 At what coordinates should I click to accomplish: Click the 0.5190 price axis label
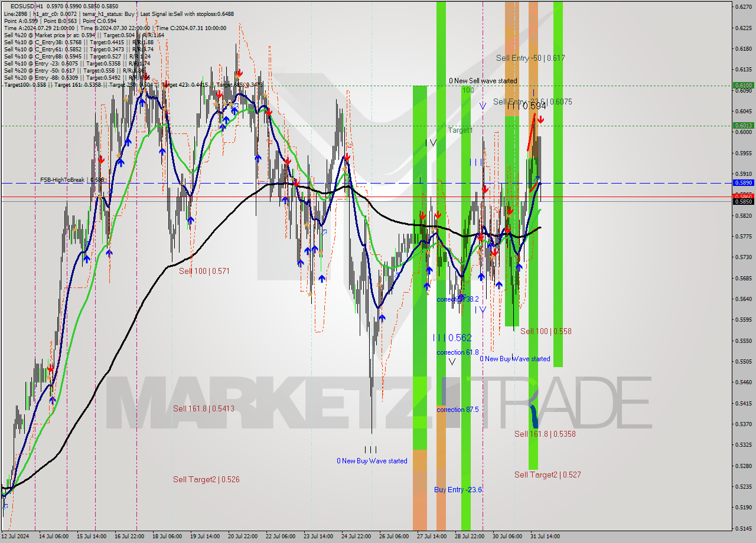(x=743, y=507)
